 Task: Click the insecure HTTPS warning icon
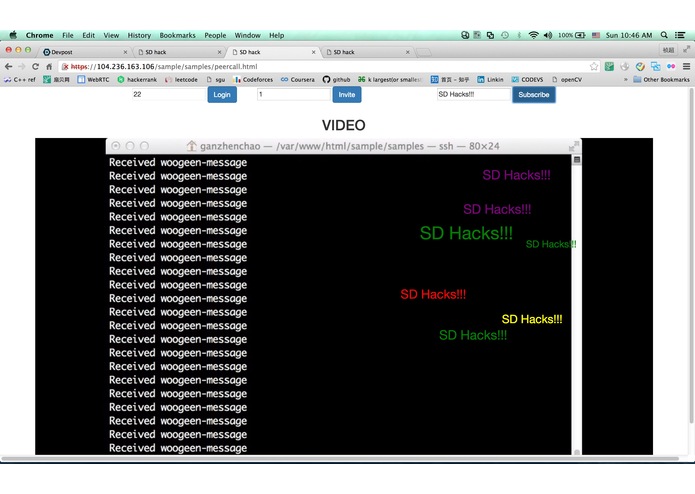pos(65,66)
